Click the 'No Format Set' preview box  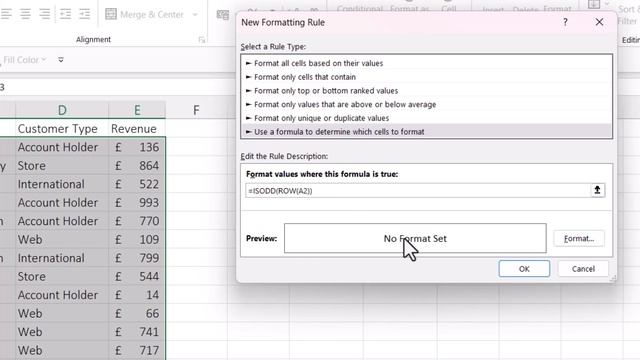415,238
